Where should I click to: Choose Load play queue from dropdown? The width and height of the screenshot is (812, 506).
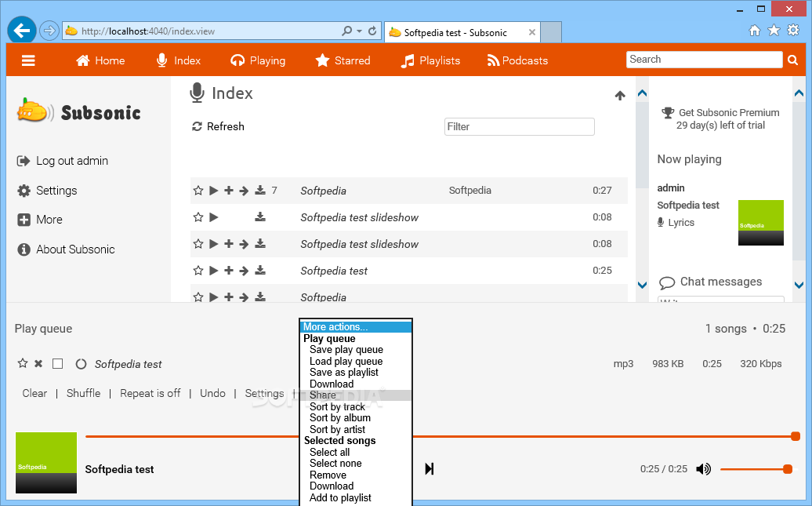(x=346, y=362)
